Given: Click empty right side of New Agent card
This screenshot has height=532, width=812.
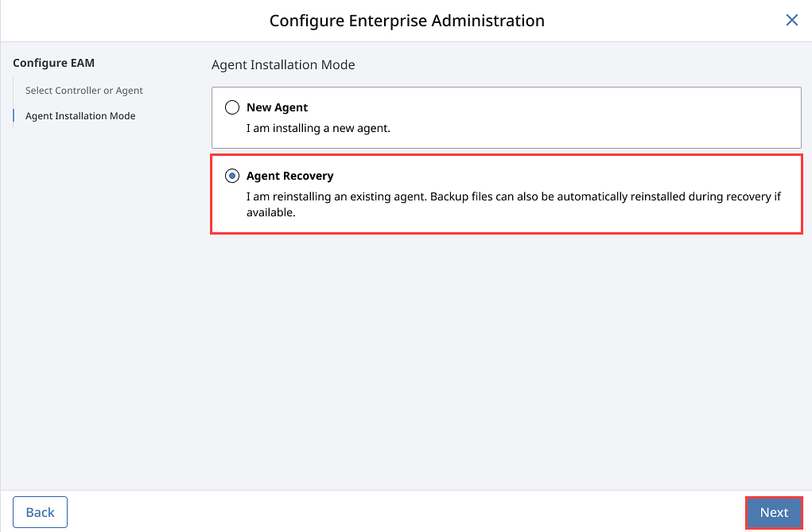Looking at the screenshot, I should coord(636,118).
